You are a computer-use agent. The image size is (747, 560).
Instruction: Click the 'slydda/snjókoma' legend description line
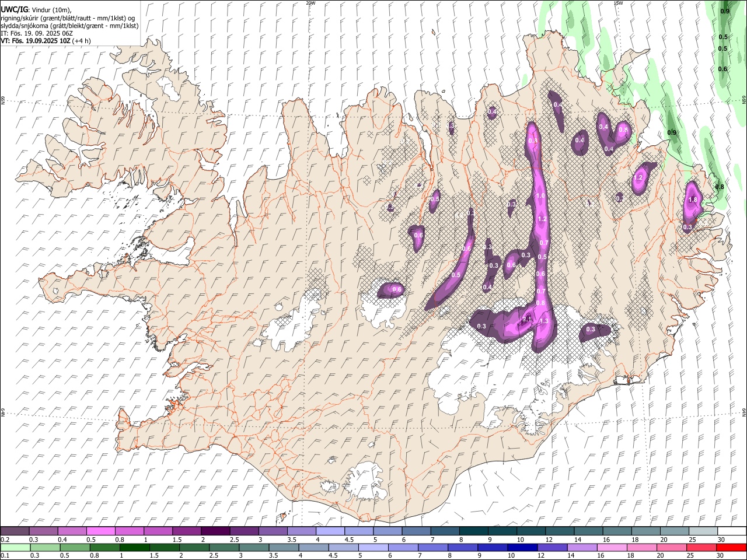(x=69, y=26)
